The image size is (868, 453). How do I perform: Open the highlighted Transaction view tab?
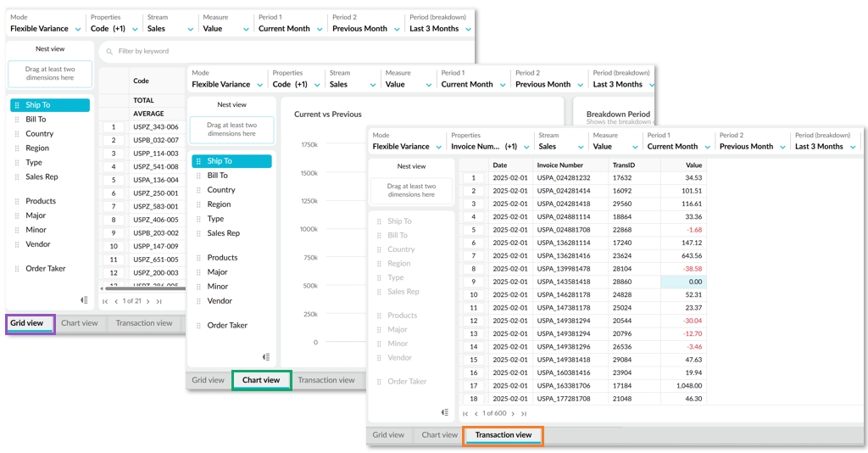(504, 435)
